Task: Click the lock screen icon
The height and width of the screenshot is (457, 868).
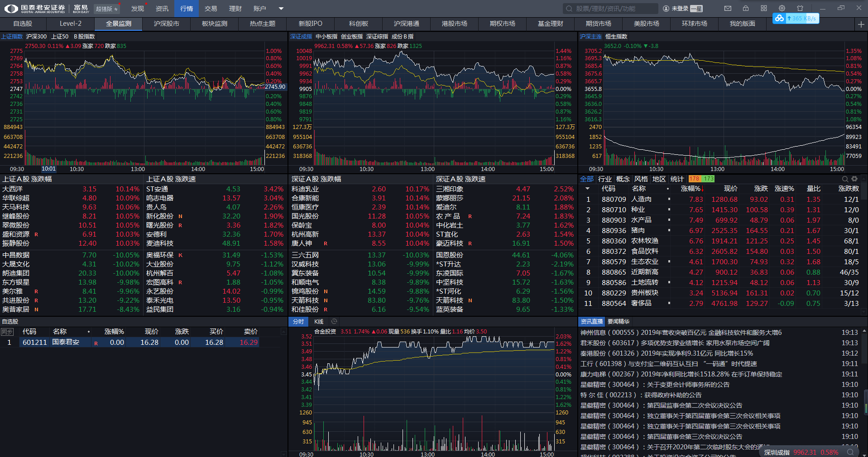Action: [746, 8]
